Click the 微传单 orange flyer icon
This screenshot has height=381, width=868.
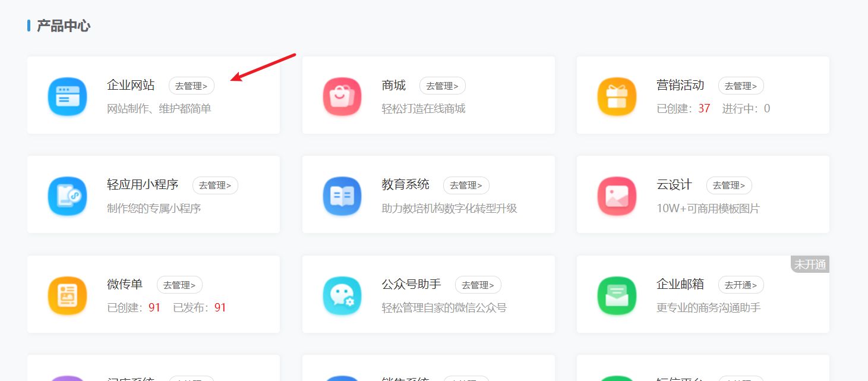[67, 295]
